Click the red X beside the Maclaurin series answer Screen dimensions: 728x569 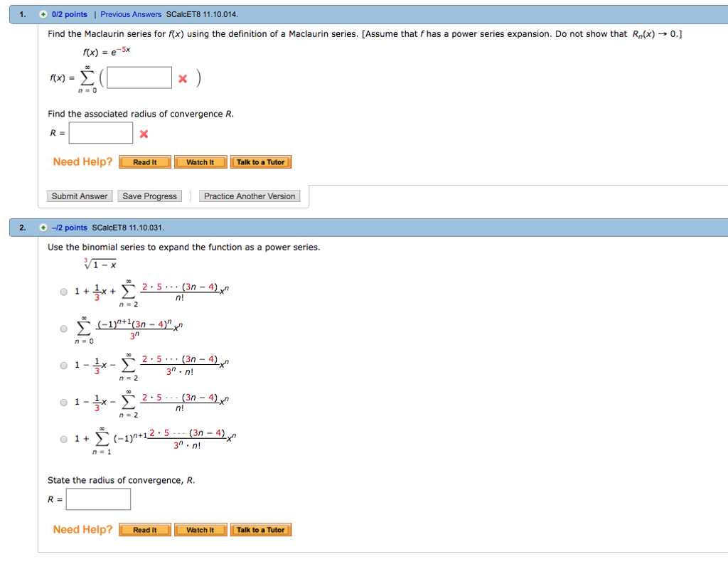(182, 78)
